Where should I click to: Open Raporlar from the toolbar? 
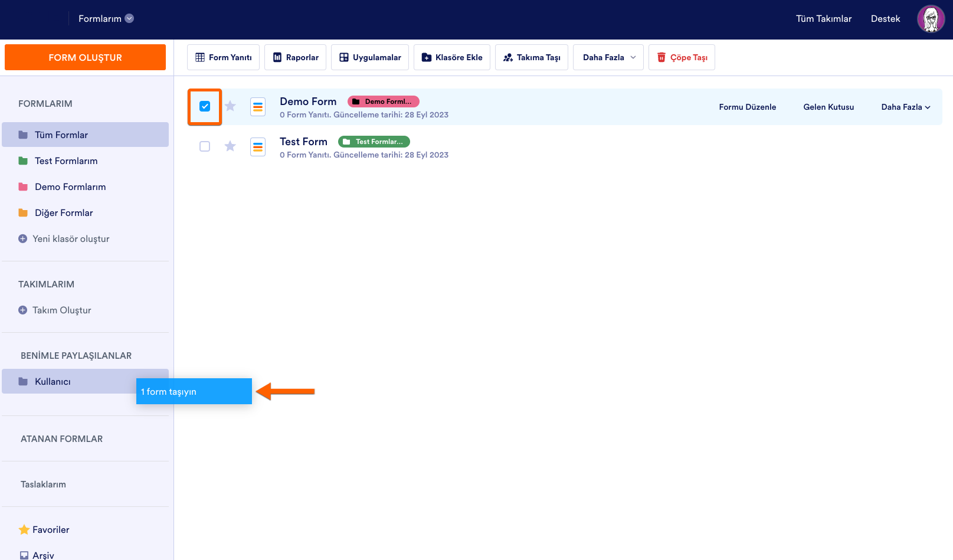click(295, 57)
